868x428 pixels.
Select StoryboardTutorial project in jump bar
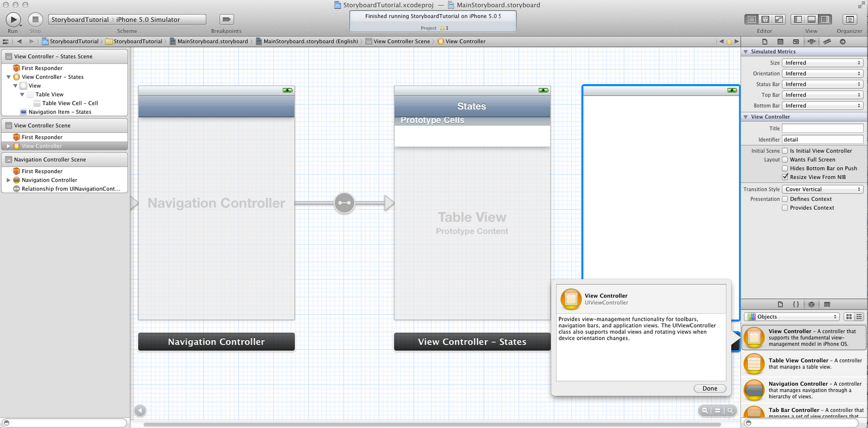point(70,41)
